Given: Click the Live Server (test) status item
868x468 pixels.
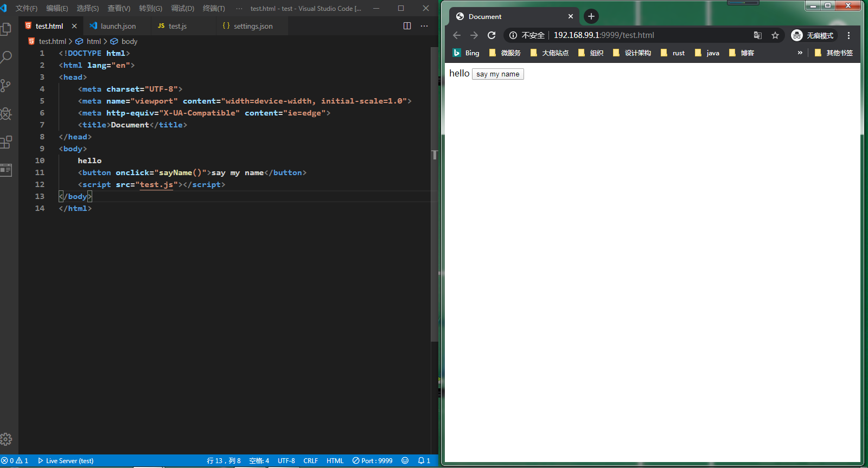Looking at the screenshot, I should click(x=66, y=461).
